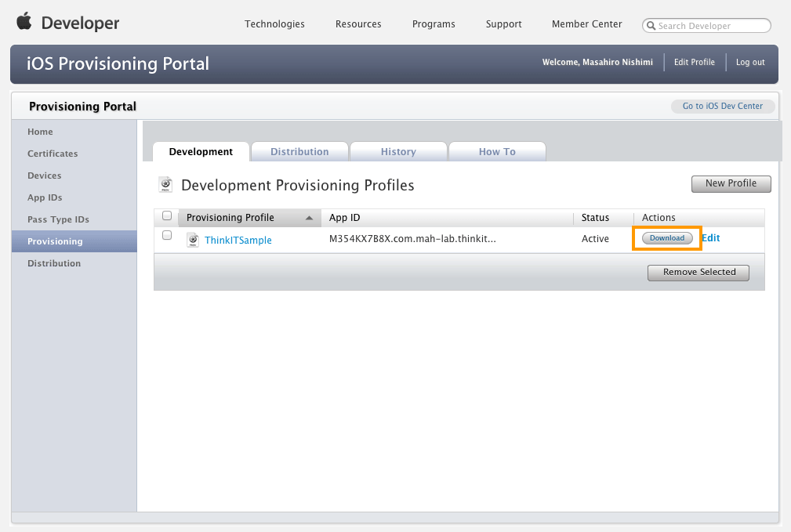The image size is (791, 532).
Task: Open Member Center
Action: (586, 24)
